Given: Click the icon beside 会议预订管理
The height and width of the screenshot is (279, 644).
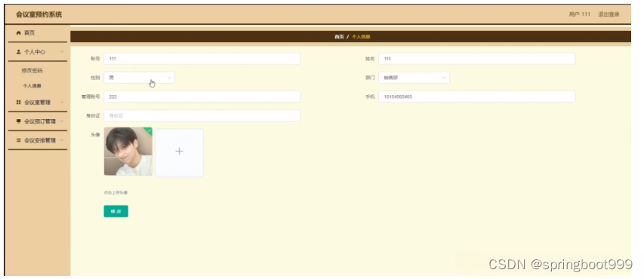Looking at the screenshot, I should tap(18, 121).
